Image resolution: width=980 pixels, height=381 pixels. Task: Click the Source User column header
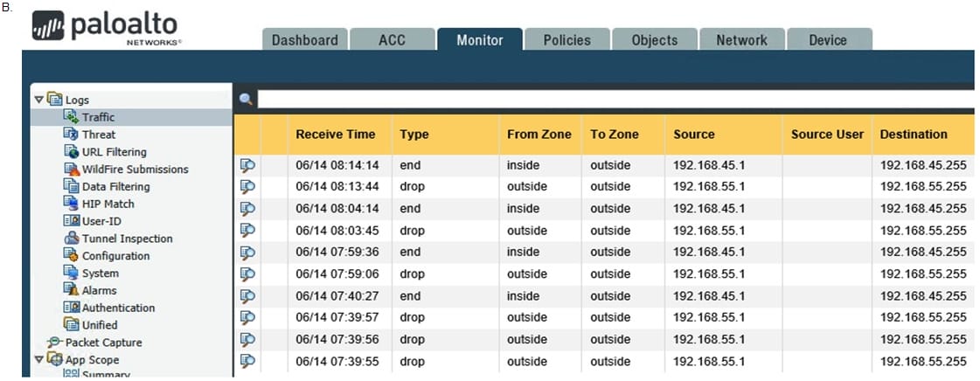click(x=826, y=135)
